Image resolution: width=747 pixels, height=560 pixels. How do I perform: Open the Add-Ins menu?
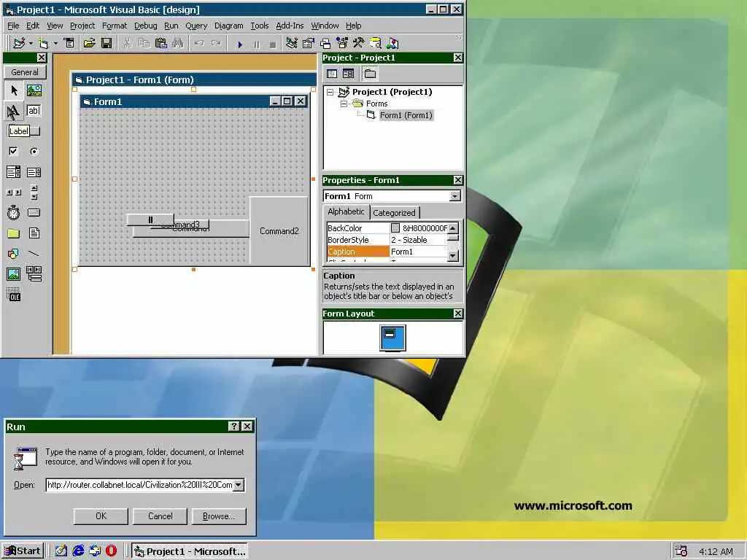click(x=290, y=26)
